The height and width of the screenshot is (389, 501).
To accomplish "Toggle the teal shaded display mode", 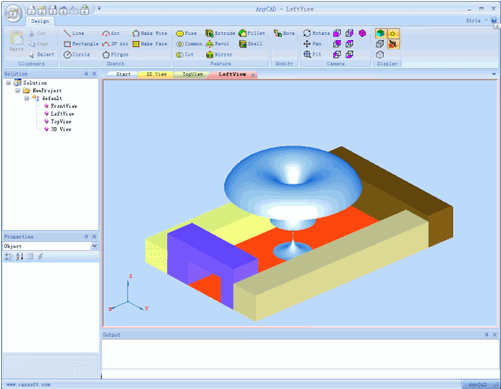I will [380, 33].
